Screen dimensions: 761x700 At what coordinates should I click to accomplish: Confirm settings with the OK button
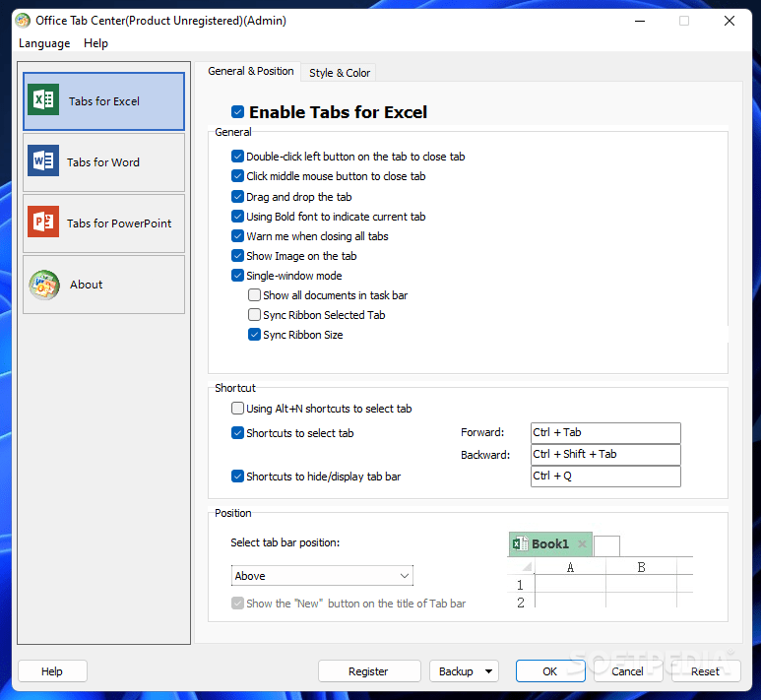tap(550, 671)
